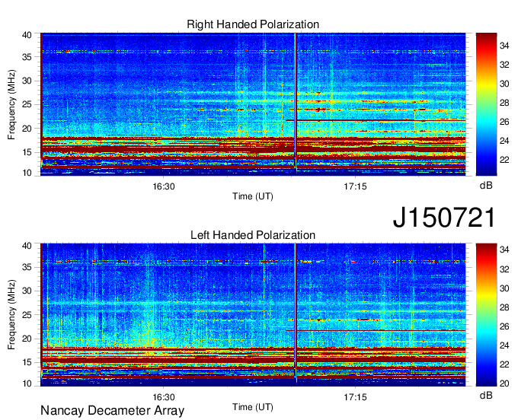This screenshot has height=420, width=518.
Task: Click the "Frequency (MHz)" label of the Right Handed plot
Action: coord(11,104)
